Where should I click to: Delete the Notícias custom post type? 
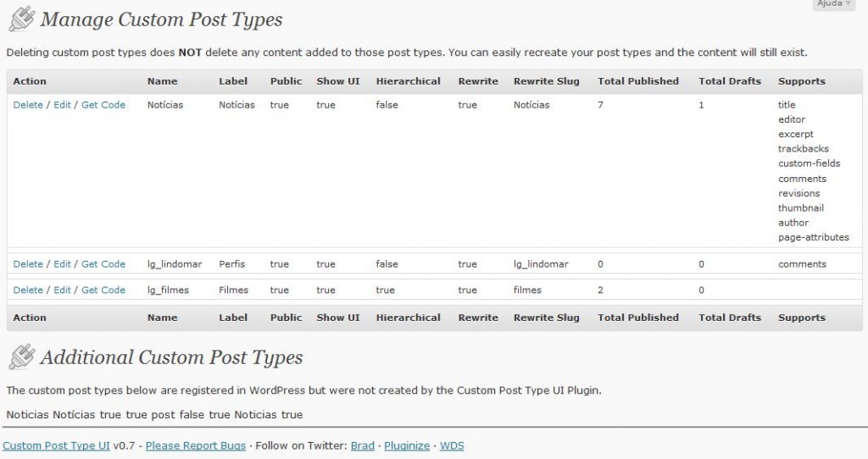click(x=28, y=105)
